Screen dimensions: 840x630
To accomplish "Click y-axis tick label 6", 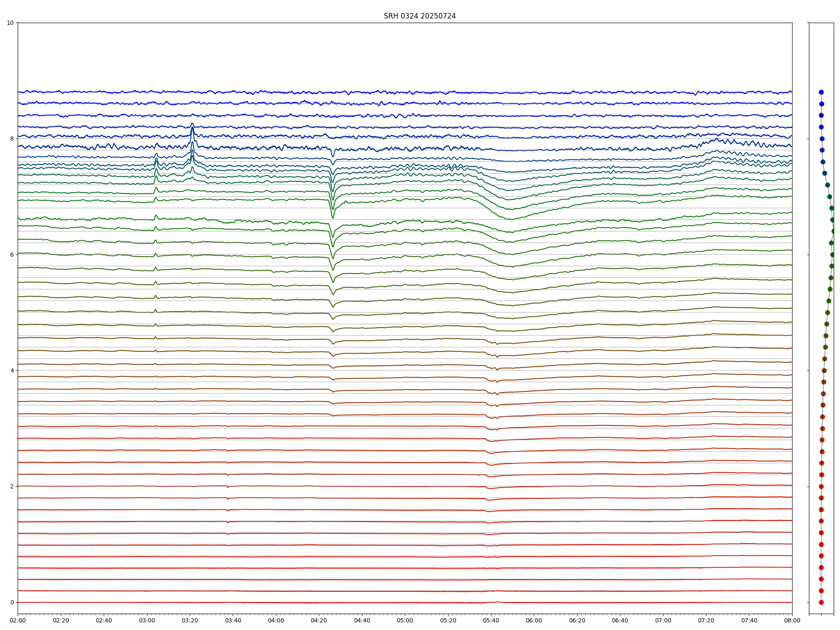I will pyautogui.click(x=12, y=255).
